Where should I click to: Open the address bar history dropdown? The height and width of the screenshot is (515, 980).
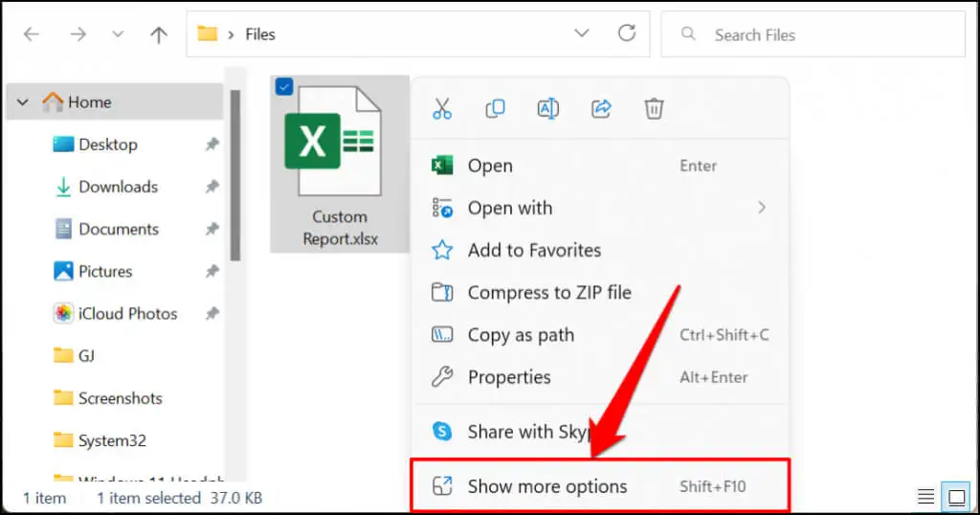click(x=581, y=34)
